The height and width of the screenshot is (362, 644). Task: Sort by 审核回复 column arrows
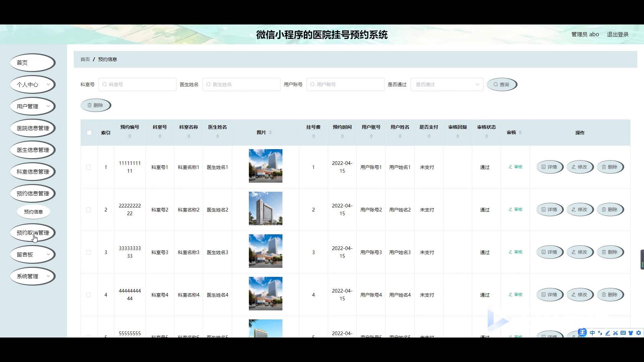[x=458, y=136]
